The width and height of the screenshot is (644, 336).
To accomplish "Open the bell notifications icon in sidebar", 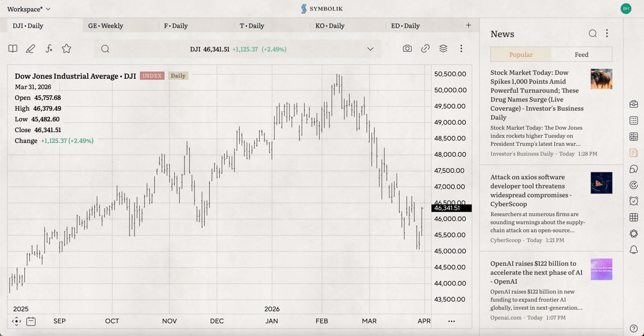I will pyautogui.click(x=634, y=249).
